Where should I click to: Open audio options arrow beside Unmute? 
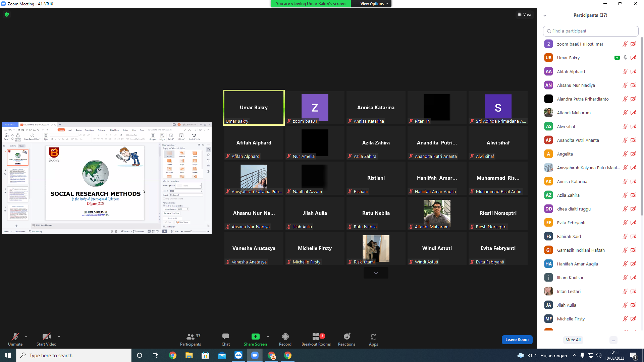point(26,337)
